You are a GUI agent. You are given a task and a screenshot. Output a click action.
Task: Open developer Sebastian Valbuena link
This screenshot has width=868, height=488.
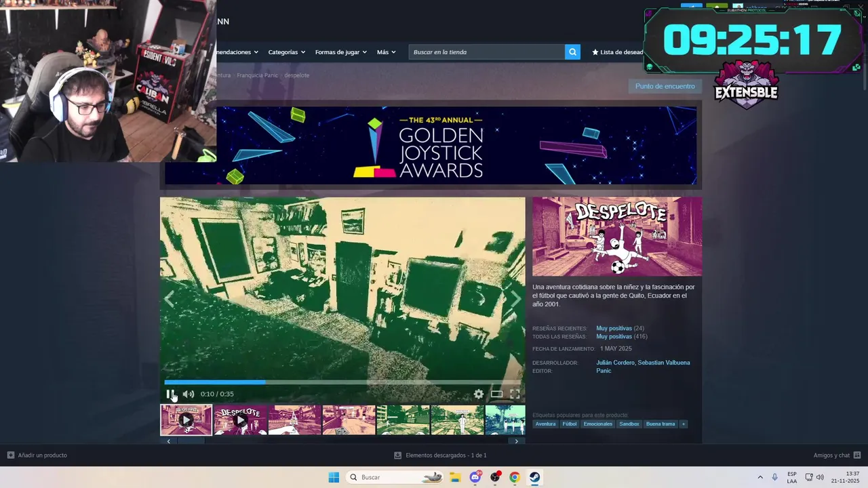pos(664,363)
